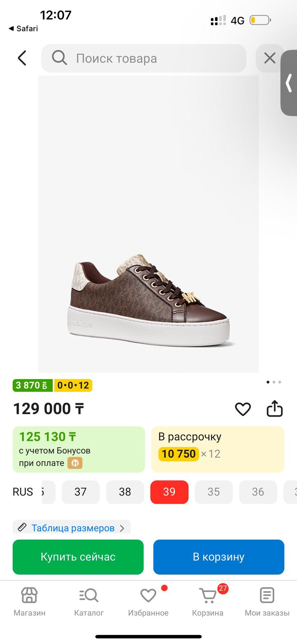Open В рассрочку installment options
This screenshot has height=644, width=297.
pos(218,449)
